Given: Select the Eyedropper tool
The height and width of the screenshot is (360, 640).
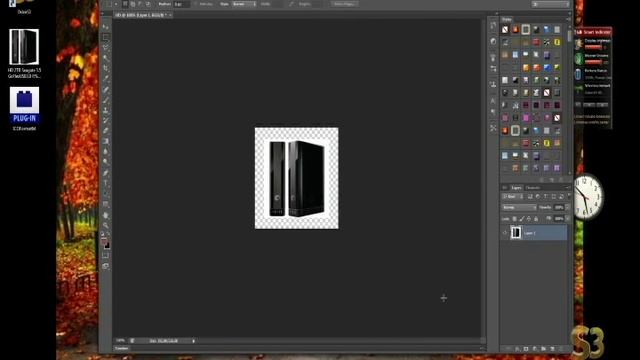Looking at the screenshot, I should coord(106,78).
